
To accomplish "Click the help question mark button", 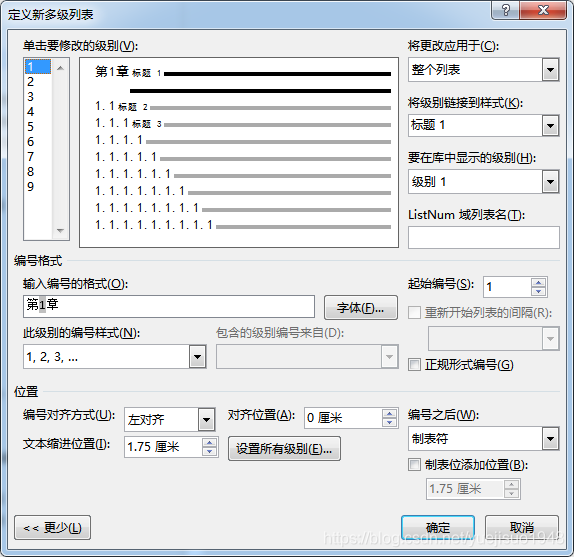I will 505,10.
